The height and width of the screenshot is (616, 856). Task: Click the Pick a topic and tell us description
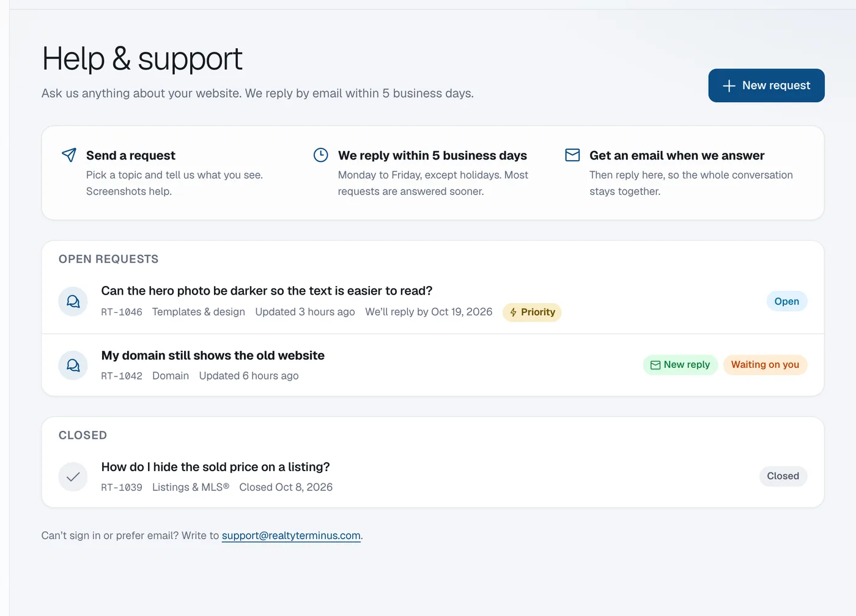[x=175, y=183]
